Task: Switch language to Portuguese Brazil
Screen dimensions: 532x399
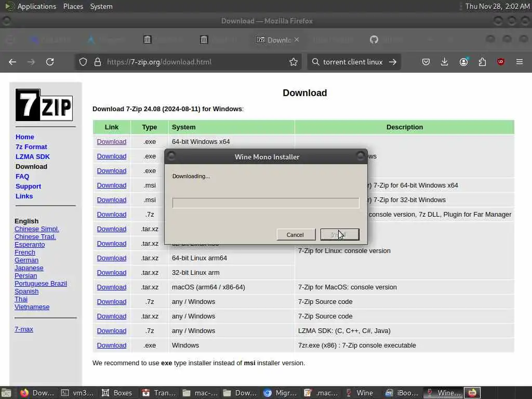Action: click(41, 284)
